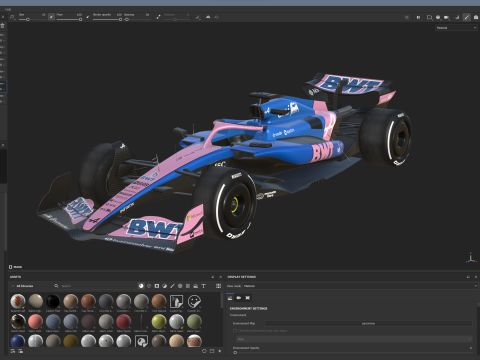Adjust the Flow slider
This screenshot has width=480, height=360.
69,20
